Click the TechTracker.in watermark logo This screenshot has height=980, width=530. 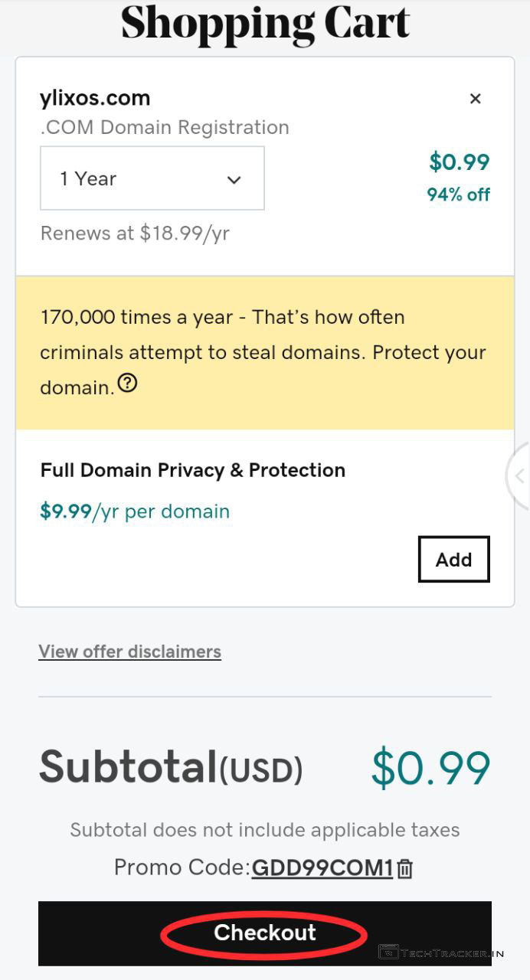(x=441, y=953)
